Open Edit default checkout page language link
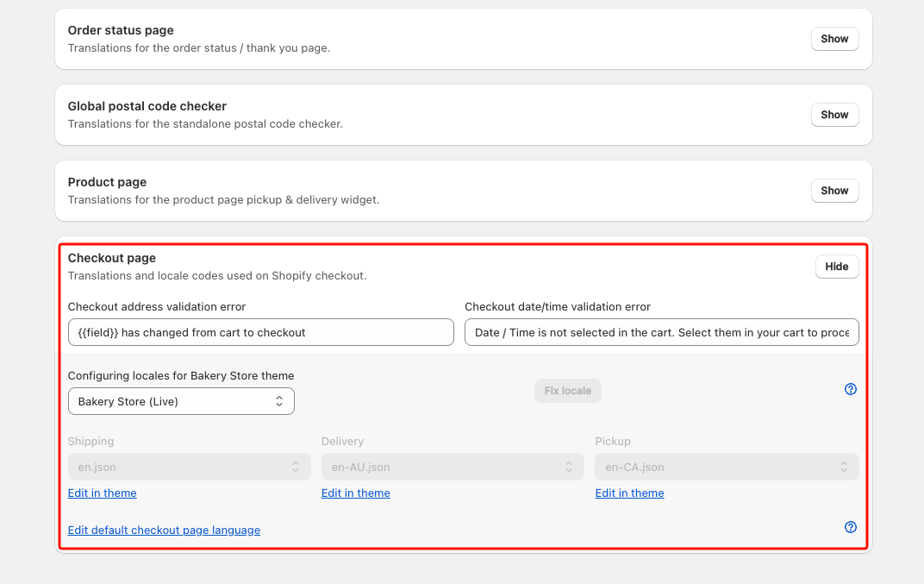Viewport: 924px width, 584px height. pyautogui.click(x=164, y=531)
